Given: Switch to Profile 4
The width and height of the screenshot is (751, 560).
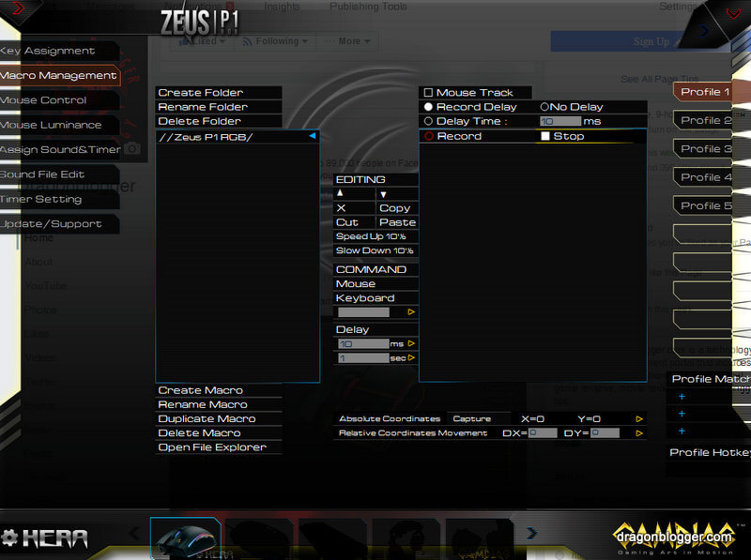Looking at the screenshot, I should tap(704, 177).
